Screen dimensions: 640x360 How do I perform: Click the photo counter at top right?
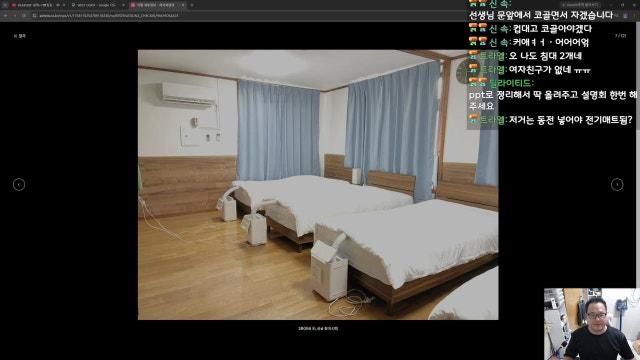(x=620, y=36)
